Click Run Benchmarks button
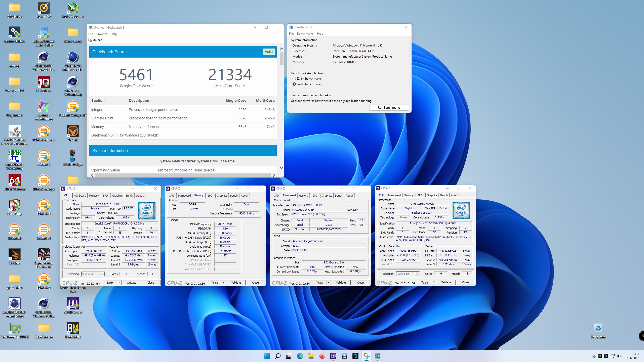The height and width of the screenshot is (362, 644). 389,108
